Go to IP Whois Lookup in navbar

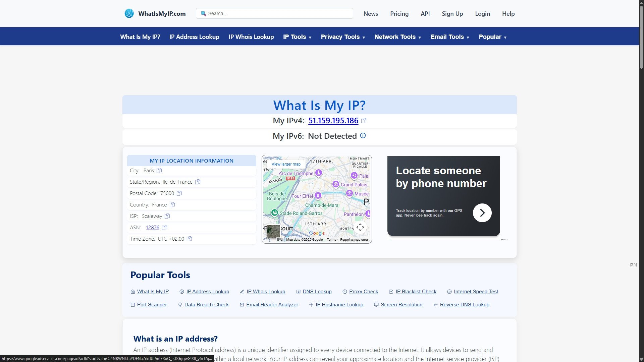(x=251, y=37)
